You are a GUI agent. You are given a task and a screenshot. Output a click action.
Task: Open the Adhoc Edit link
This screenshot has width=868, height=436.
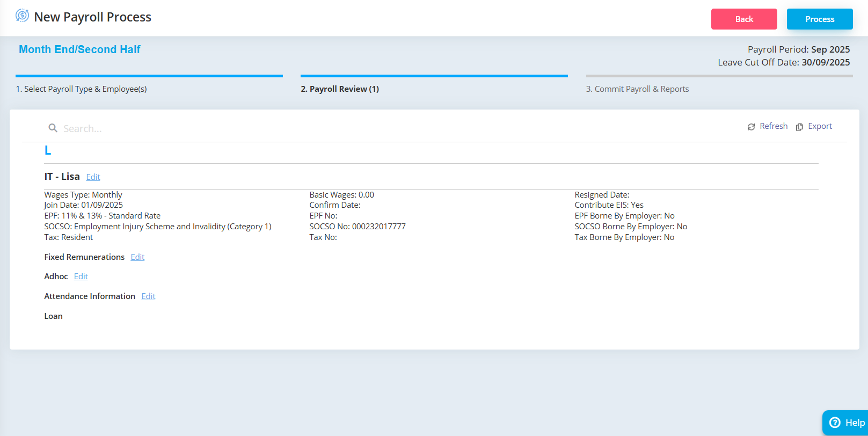(81, 277)
